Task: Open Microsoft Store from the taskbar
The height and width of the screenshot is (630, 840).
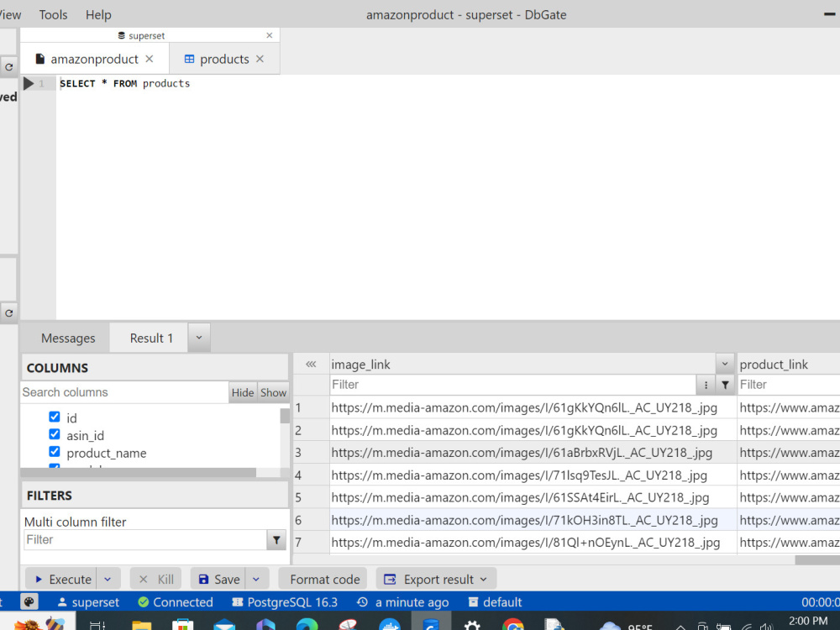Action: click(x=182, y=625)
